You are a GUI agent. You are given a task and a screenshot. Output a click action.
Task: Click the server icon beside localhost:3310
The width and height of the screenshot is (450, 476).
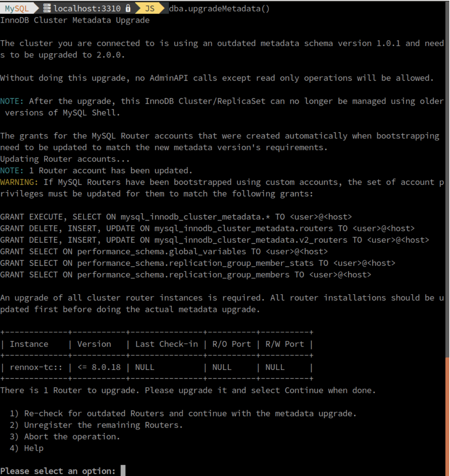coord(47,8)
